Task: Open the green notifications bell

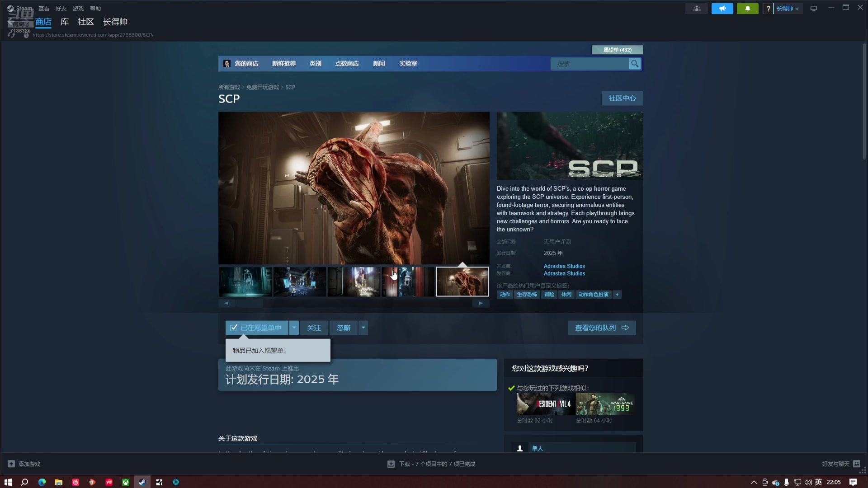Action: click(x=748, y=9)
